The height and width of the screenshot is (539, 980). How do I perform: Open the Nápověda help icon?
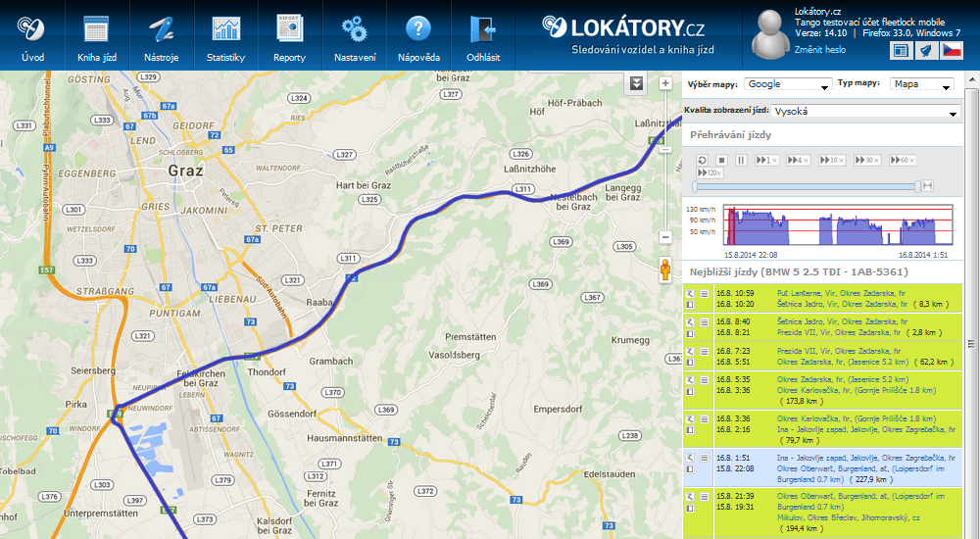(418, 37)
